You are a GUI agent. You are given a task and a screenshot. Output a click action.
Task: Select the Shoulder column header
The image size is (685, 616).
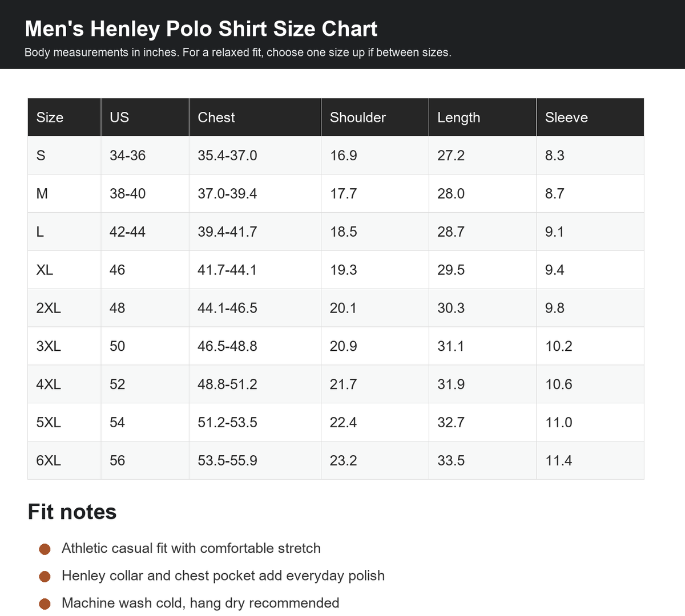[x=375, y=117]
